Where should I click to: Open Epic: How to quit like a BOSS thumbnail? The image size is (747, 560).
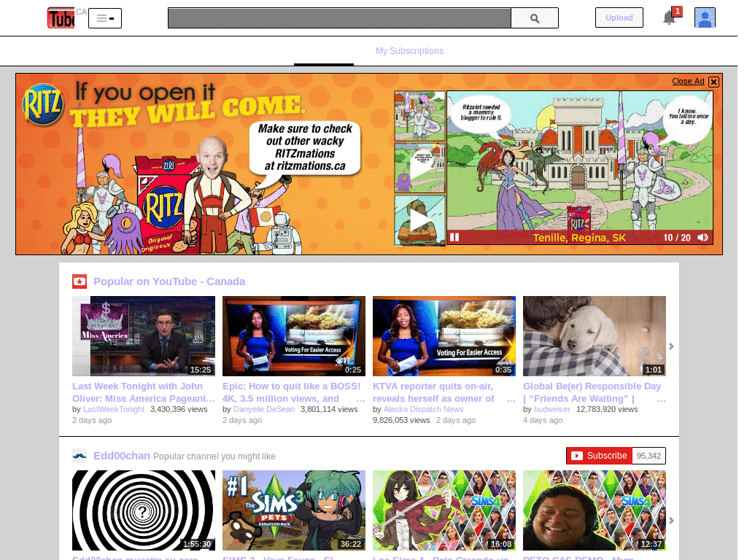tap(294, 336)
